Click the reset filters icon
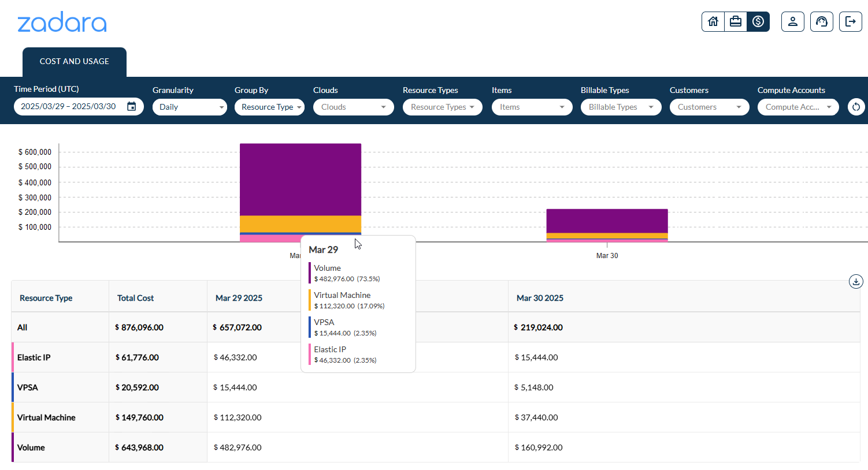The height and width of the screenshot is (470, 868). pos(856,107)
